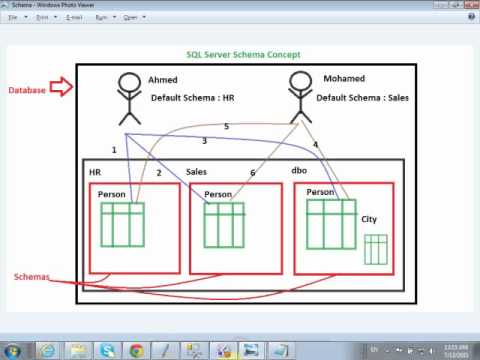Open Google Chrome from the taskbar
This screenshot has height=360, width=480.
coord(136,351)
